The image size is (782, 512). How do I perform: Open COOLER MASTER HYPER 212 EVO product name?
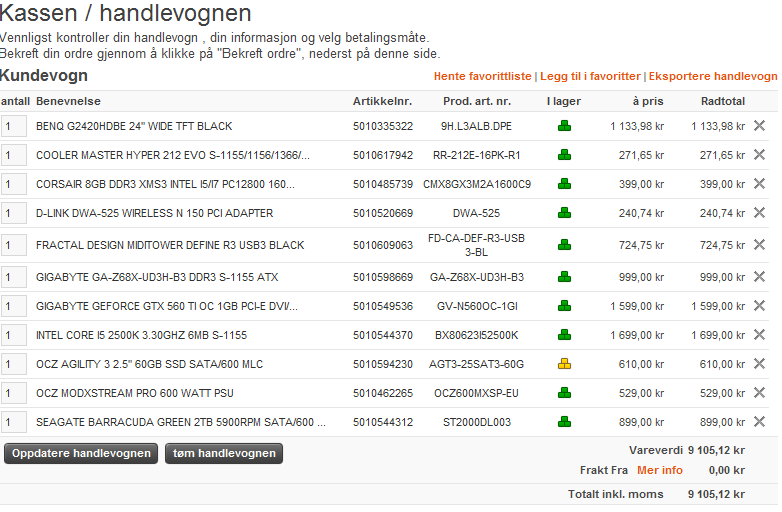click(173, 155)
